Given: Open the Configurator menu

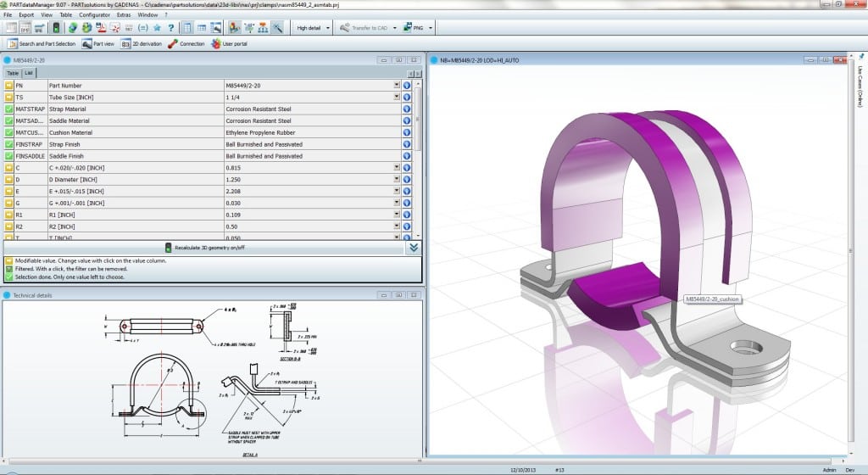Looking at the screenshot, I should tap(94, 14).
